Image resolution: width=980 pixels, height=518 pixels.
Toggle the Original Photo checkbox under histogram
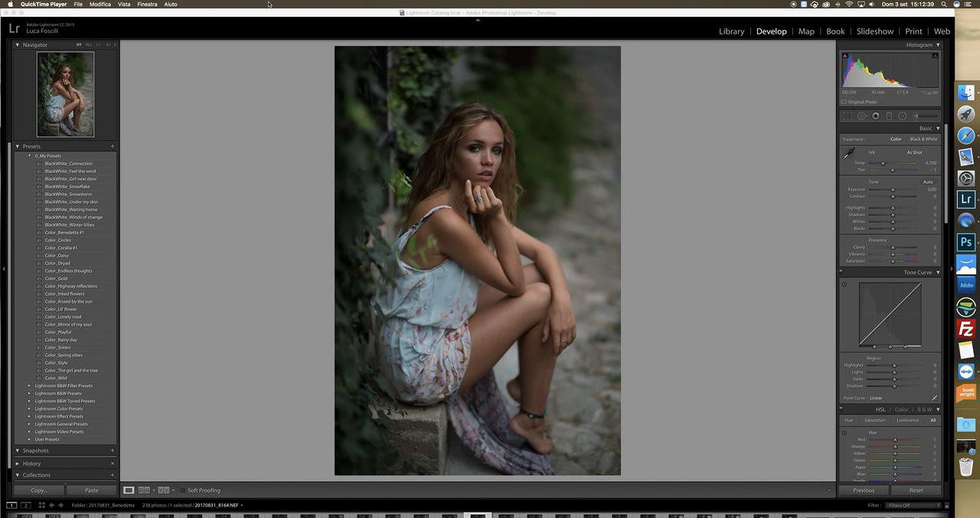tap(844, 102)
